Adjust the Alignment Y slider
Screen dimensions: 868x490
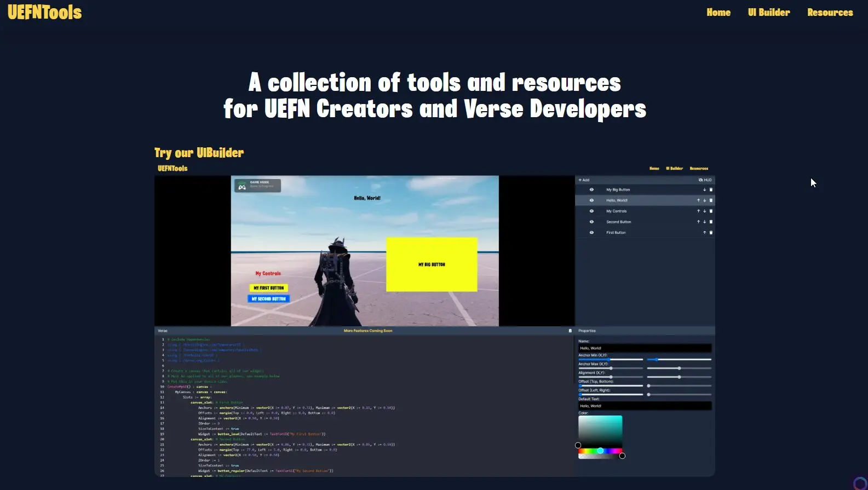pyautogui.click(x=679, y=377)
